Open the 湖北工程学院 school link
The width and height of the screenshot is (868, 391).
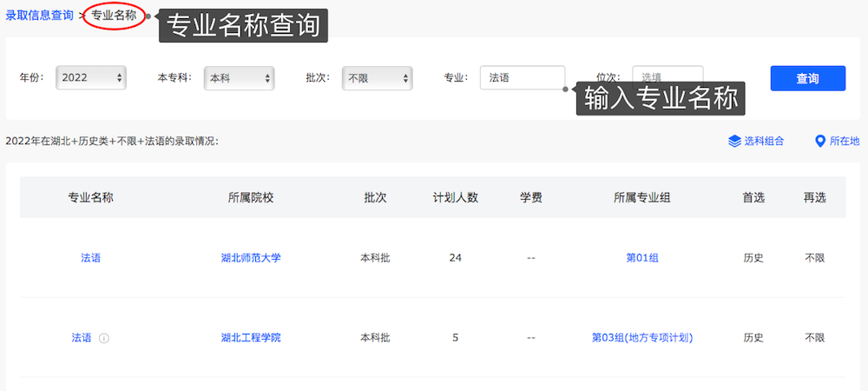(251, 338)
